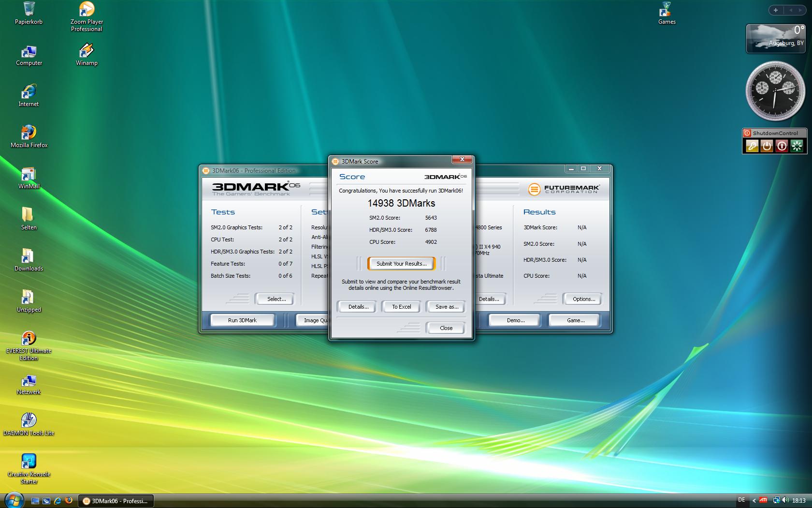Screen dimensions: 812x508
Task: Select the WinMail desktop icon
Action: (x=29, y=178)
